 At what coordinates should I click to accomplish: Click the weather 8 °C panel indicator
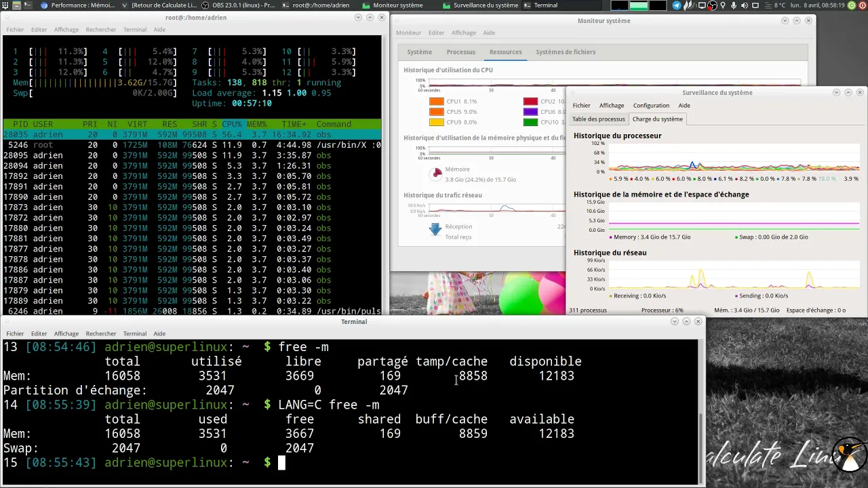773,5
